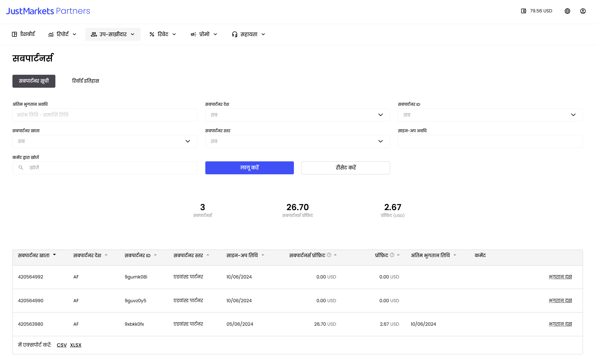The height and width of the screenshot is (364, 597).
Task: Sort by साइन-अप तिथि arrow
Action: [x=263, y=255]
